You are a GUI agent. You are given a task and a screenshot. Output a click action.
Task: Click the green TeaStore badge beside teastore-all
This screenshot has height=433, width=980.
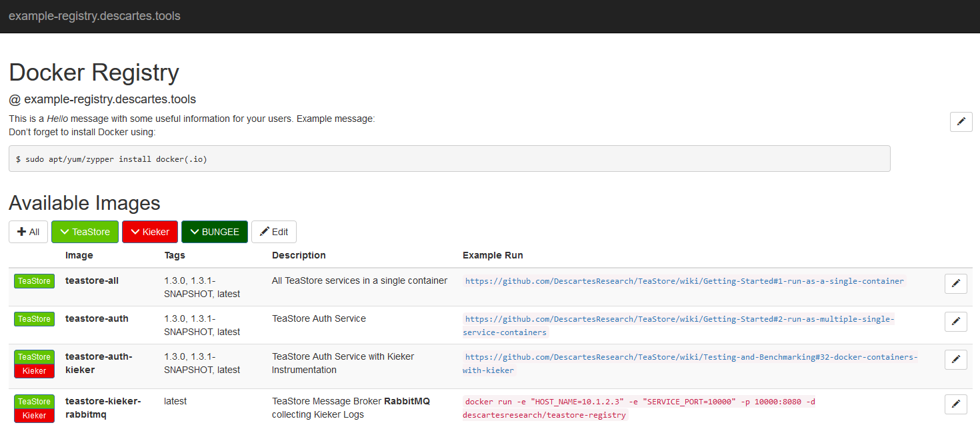(34, 280)
